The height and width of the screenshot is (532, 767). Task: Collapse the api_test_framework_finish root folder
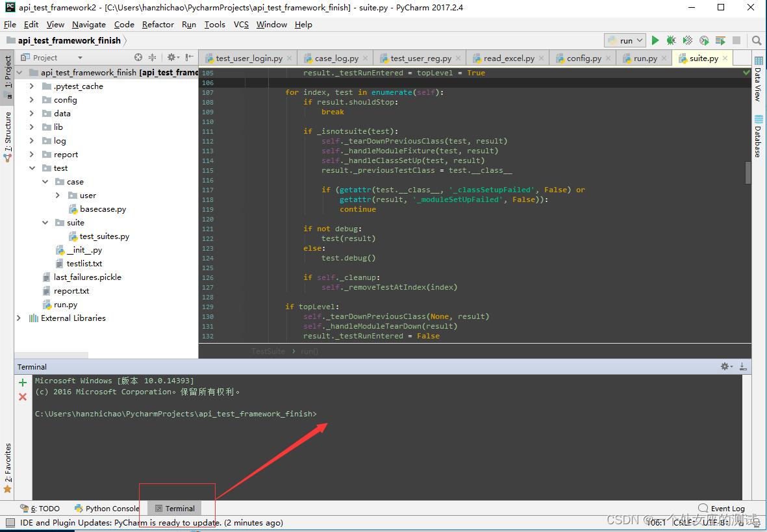tap(19, 73)
